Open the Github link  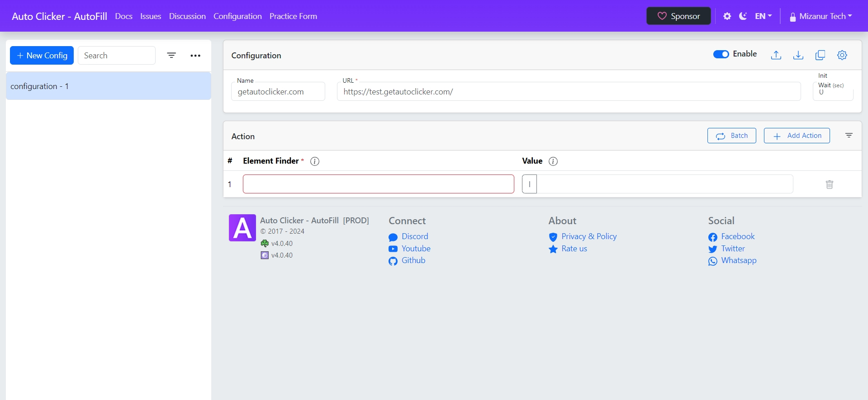tap(413, 260)
